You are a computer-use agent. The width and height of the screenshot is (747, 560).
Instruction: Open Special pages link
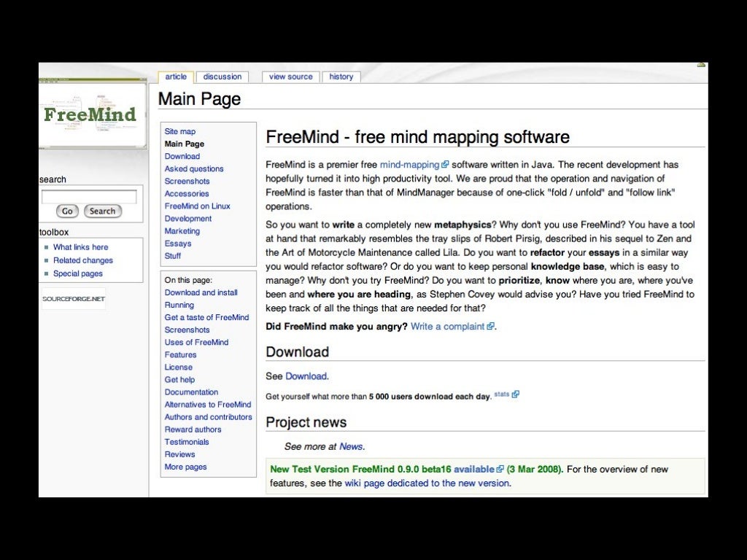[77, 274]
